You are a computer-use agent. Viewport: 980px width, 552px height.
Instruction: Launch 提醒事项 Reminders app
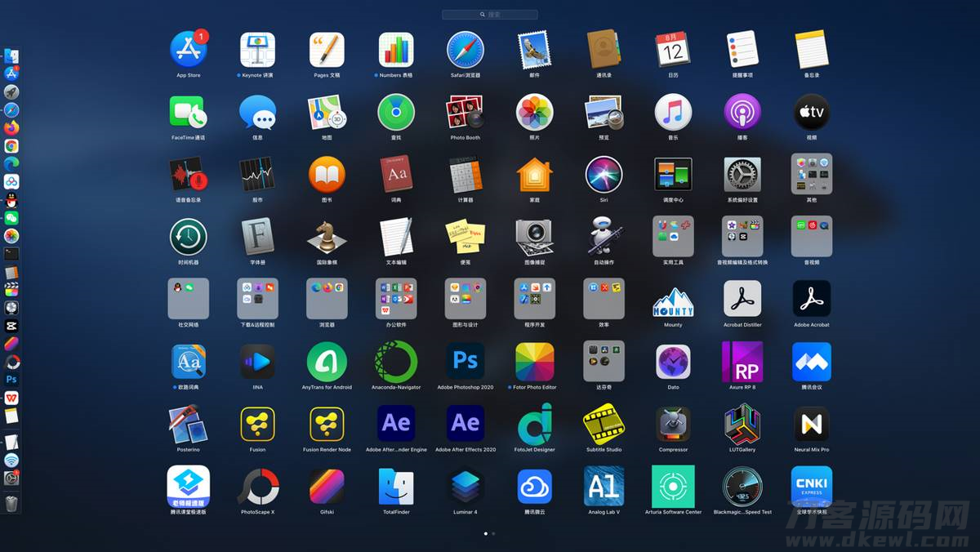742,50
